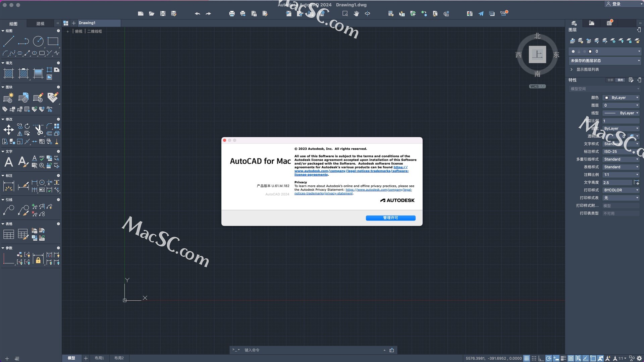
Task: Collapse the 绘图 draw panel section
Action: click(x=3, y=31)
